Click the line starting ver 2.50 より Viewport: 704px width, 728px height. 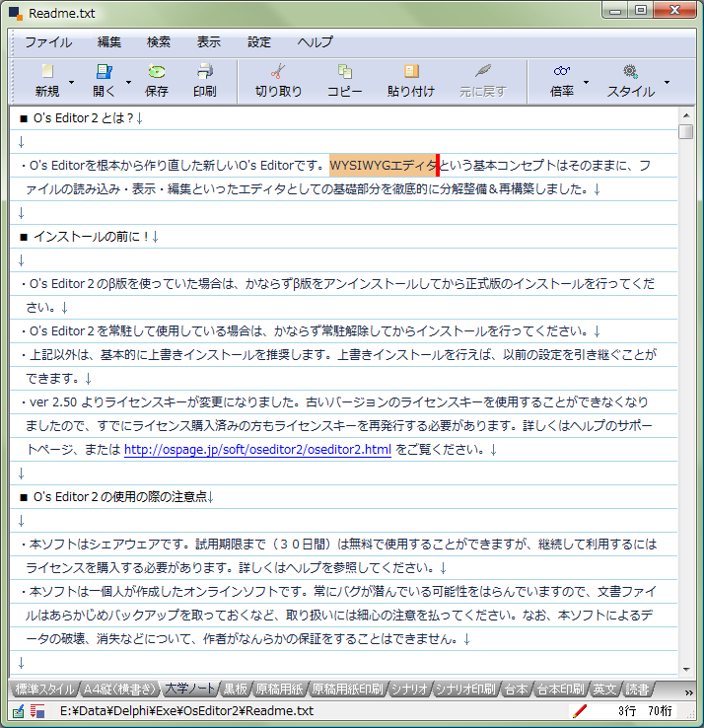point(334,402)
